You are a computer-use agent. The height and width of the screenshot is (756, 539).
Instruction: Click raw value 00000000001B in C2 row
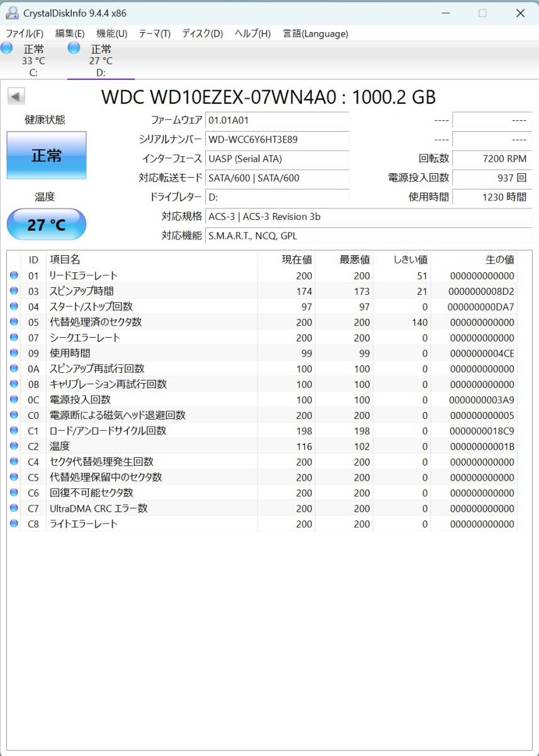[482, 447]
